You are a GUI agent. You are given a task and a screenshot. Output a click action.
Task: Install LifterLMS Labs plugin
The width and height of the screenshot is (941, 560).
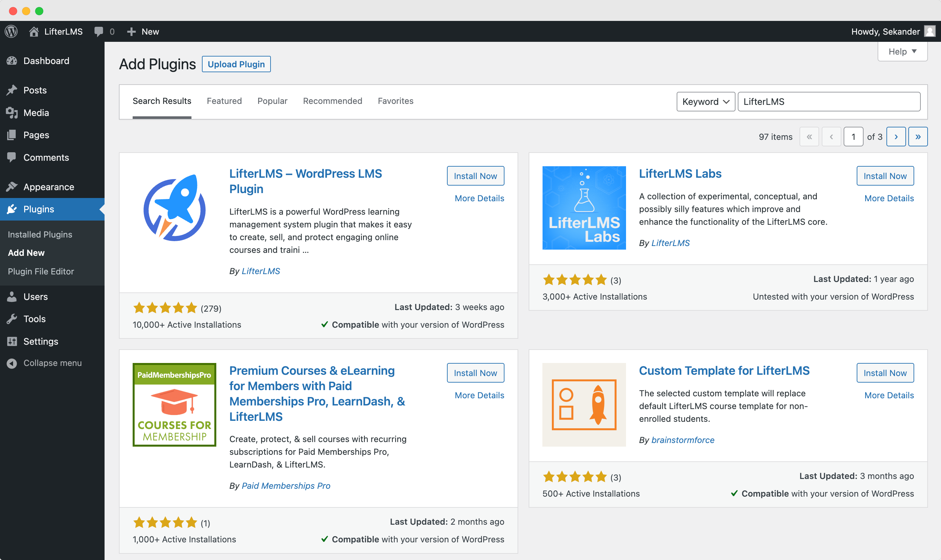[885, 176]
